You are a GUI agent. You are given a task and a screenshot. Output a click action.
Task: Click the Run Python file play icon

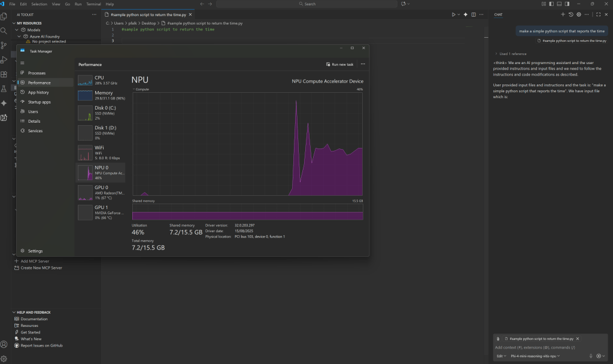click(454, 14)
